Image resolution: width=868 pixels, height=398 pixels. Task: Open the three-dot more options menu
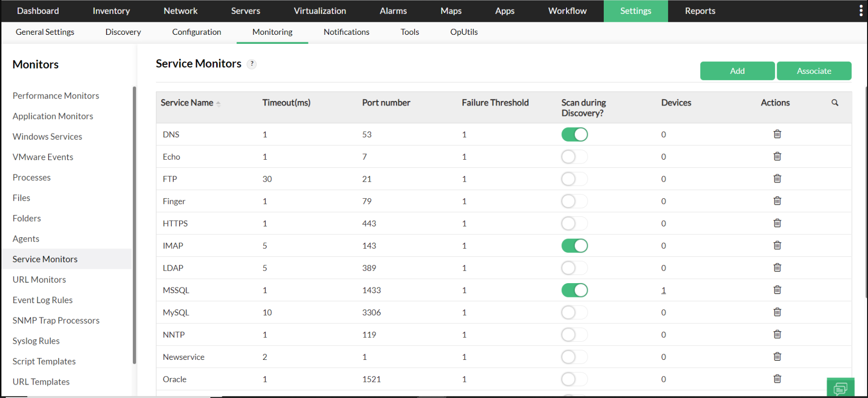click(861, 10)
